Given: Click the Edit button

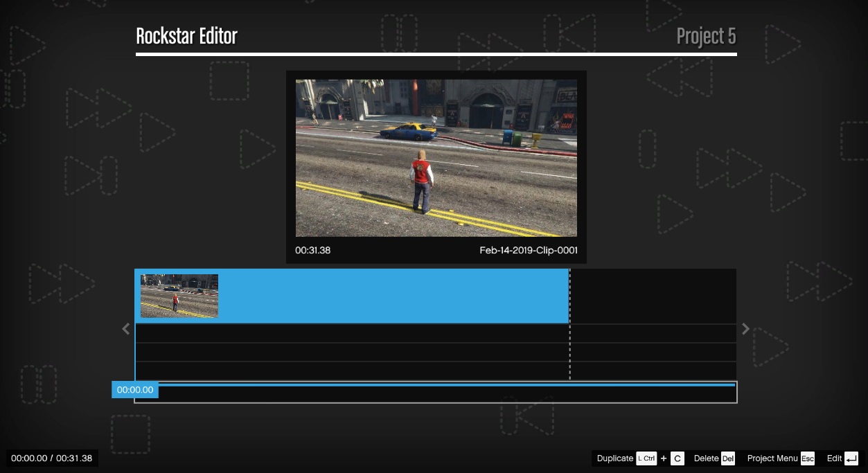Looking at the screenshot, I should [834, 458].
